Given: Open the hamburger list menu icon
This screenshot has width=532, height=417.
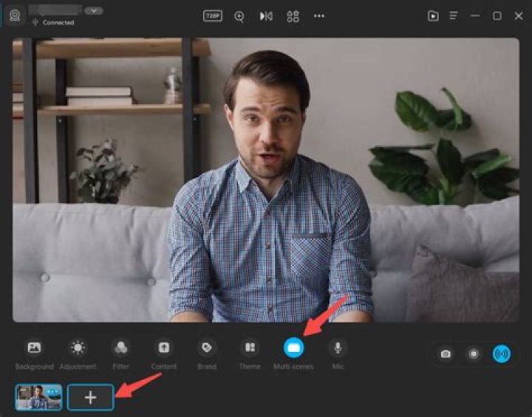Looking at the screenshot, I should (x=454, y=16).
